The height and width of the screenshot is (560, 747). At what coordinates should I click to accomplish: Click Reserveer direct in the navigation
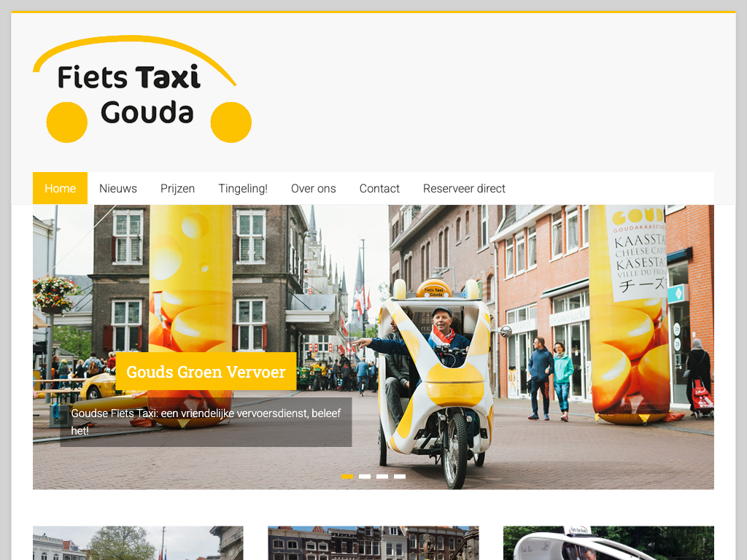464,188
